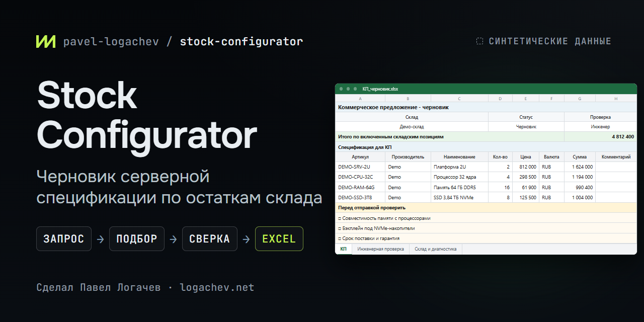This screenshot has width=644, height=322.
Task: Select the total value 4 812 400
Action: tap(601, 137)
